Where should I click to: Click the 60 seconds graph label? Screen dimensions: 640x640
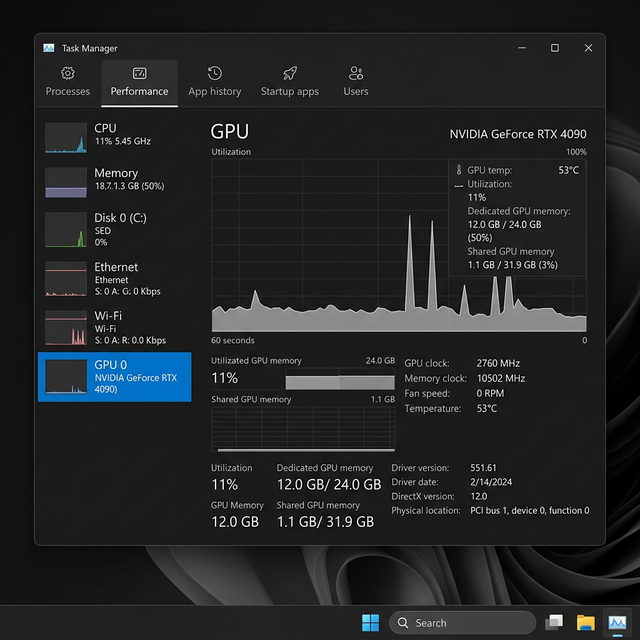point(233,340)
